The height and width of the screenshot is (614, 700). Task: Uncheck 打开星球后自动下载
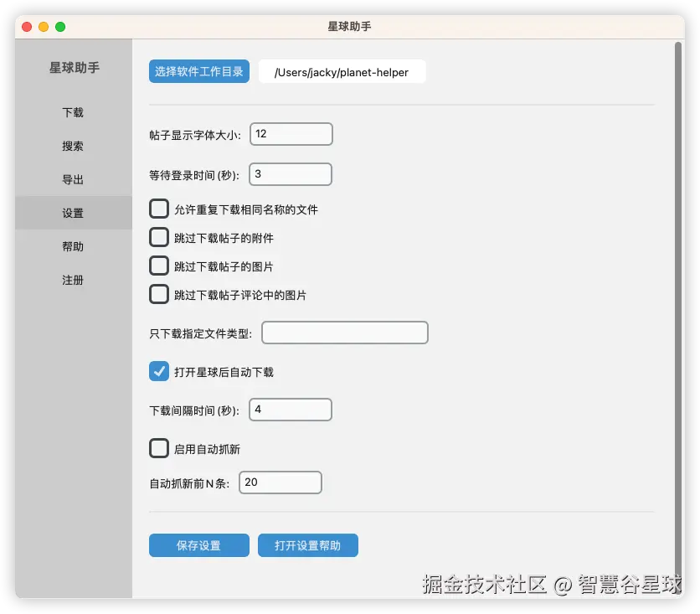(x=159, y=371)
